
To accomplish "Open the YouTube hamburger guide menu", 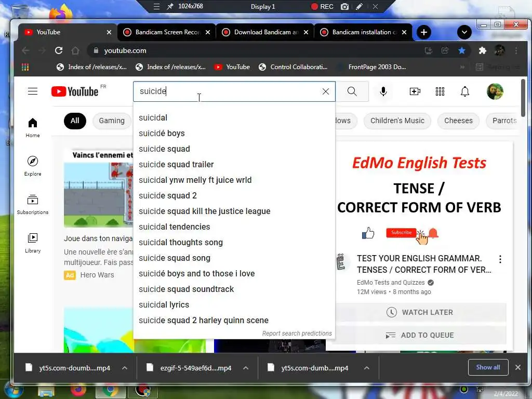I will click(33, 91).
